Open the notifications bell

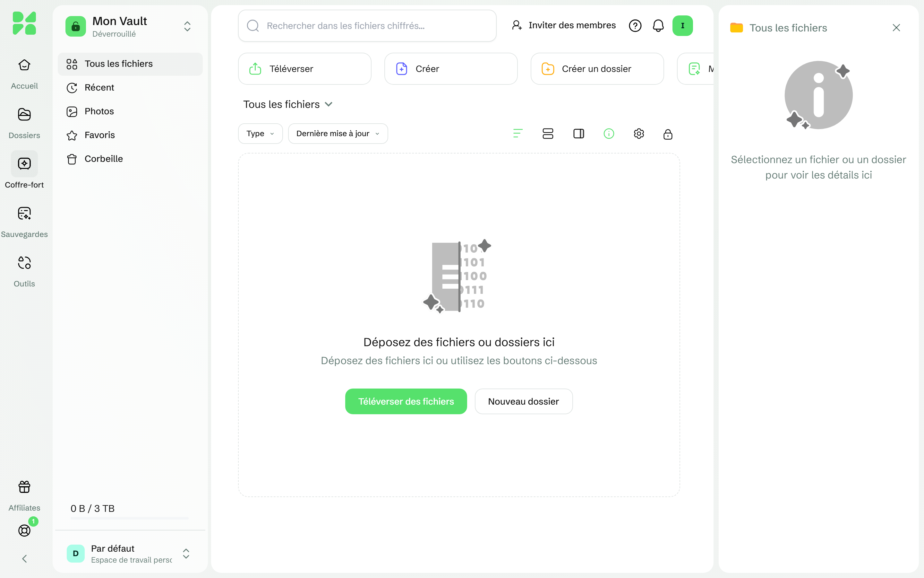658,26
